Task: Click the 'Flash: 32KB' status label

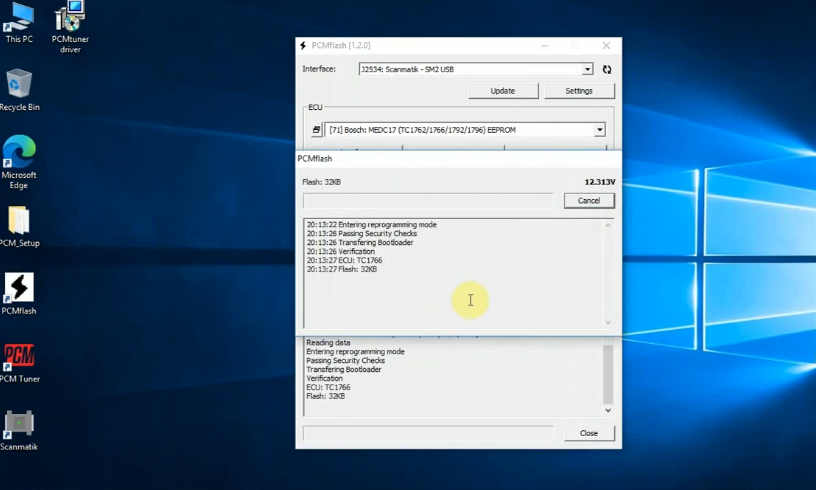Action: [322, 182]
